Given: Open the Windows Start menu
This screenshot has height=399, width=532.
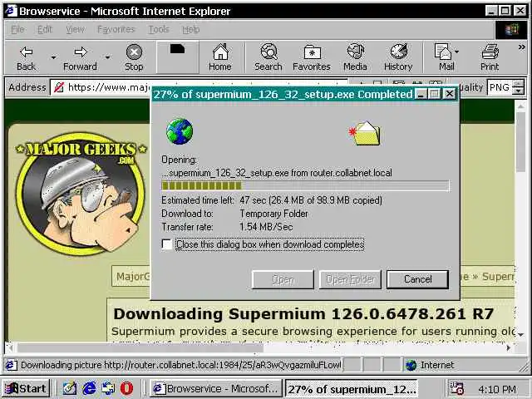Looking at the screenshot, I should pos(26,388).
